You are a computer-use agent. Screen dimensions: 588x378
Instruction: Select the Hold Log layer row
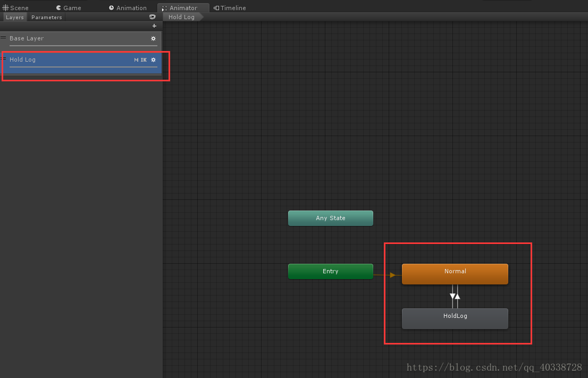click(x=81, y=63)
